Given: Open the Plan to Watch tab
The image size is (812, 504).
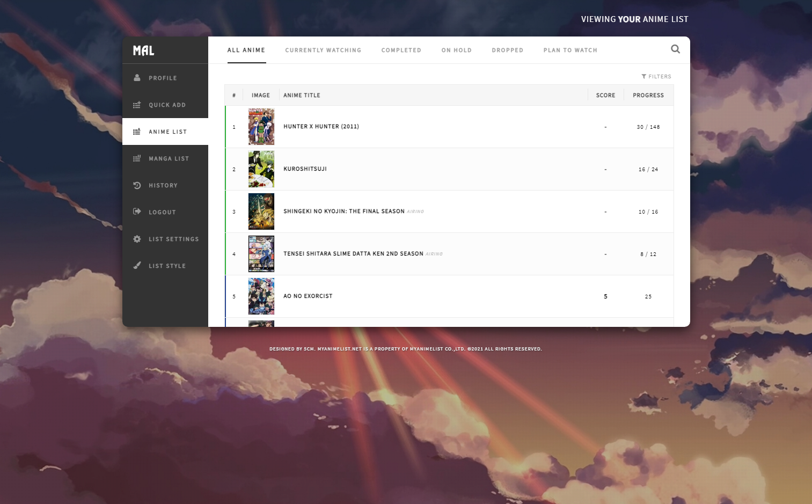Looking at the screenshot, I should pos(570,50).
